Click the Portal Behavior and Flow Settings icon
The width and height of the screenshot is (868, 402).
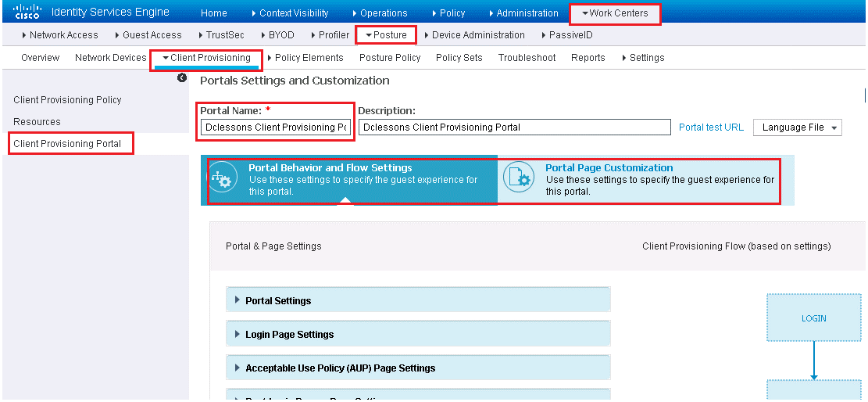223,179
